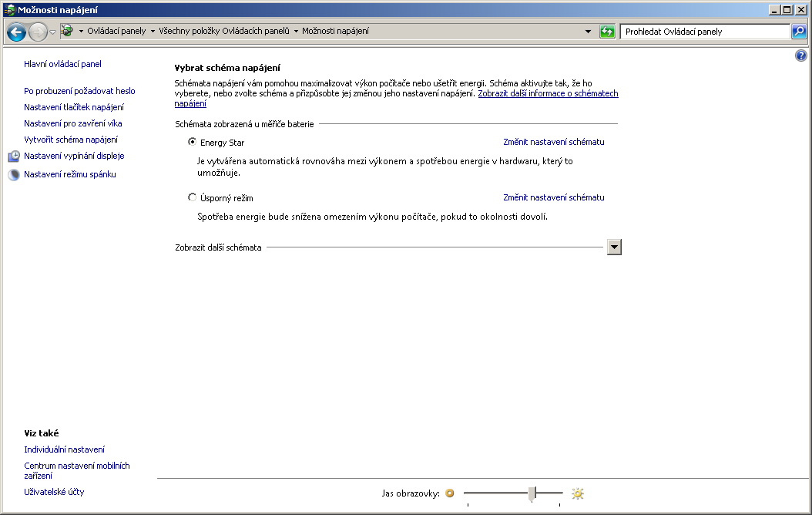The width and height of the screenshot is (812, 515).
Task: Click the bright sun brightness icon
Action: pos(577,493)
